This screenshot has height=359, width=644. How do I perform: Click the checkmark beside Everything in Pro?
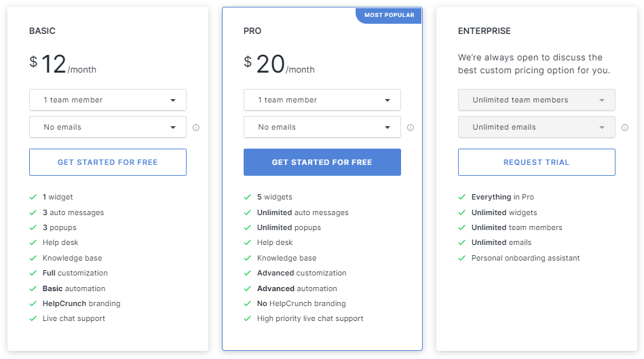[461, 197]
